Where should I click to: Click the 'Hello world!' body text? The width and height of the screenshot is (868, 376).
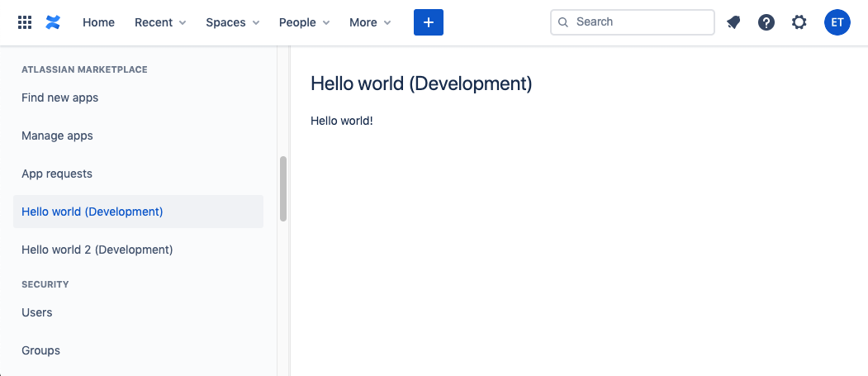[342, 120]
